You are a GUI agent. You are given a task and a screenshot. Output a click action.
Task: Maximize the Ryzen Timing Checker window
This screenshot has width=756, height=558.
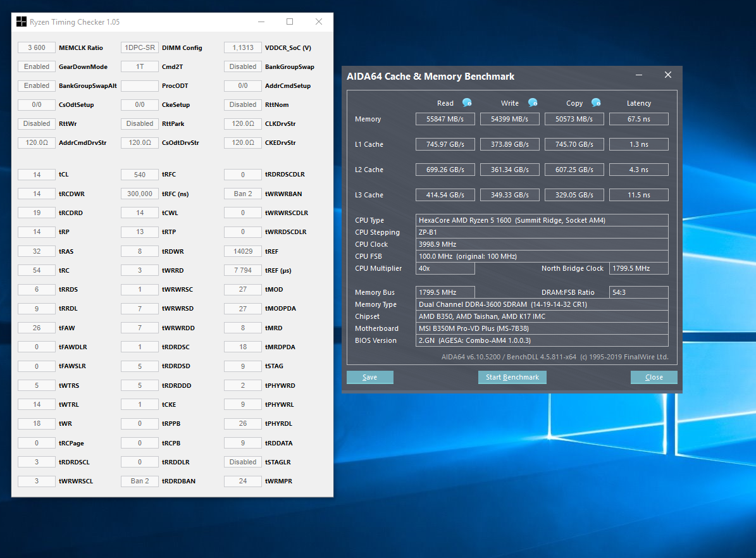click(x=290, y=22)
